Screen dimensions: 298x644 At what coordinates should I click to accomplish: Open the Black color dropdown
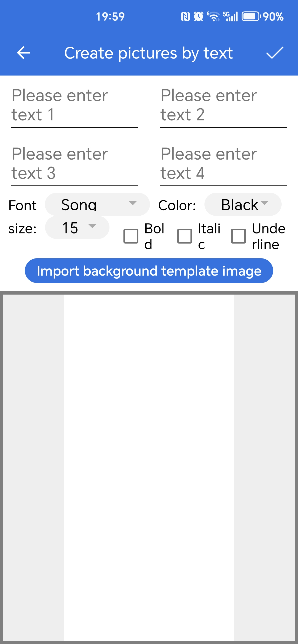[243, 205]
